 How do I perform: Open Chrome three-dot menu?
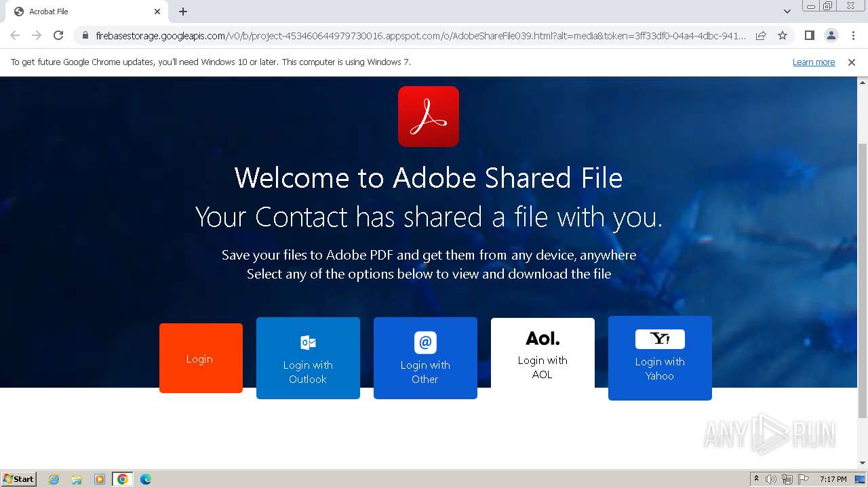pyautogui.click(x=853, y=35)
